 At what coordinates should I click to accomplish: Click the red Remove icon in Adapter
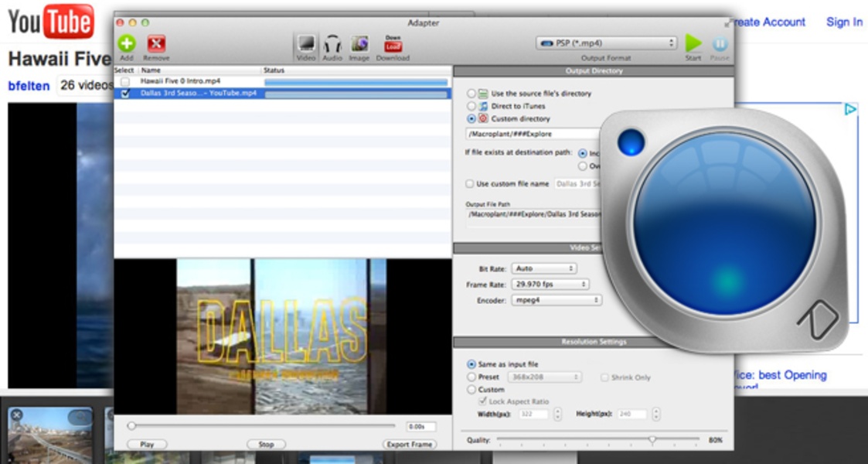coord(156,44)
